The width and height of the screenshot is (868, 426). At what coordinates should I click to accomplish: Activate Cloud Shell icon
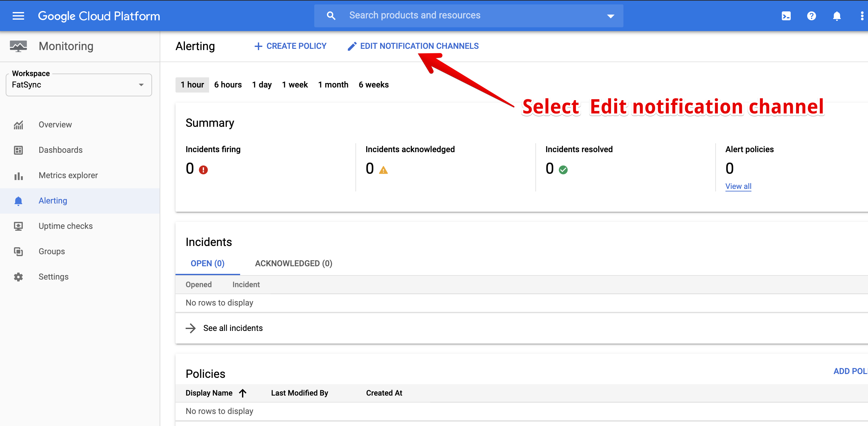[786, 16]
